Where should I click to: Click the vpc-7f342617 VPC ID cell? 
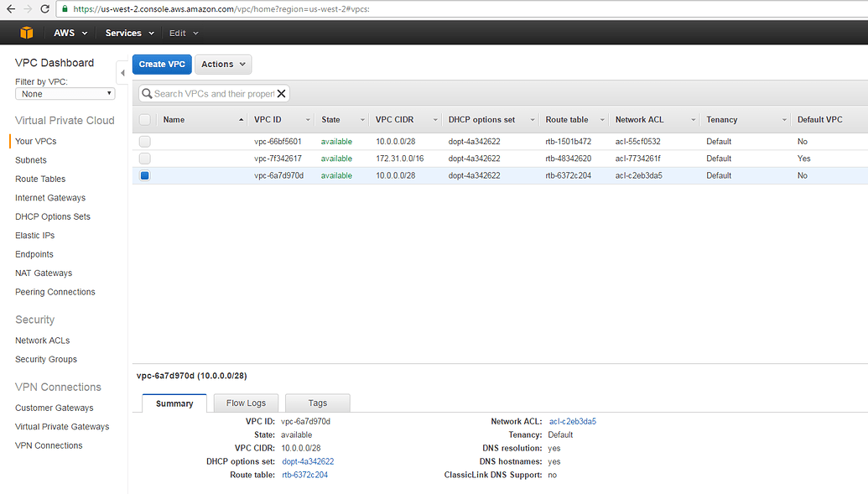(x=278, y=159)
